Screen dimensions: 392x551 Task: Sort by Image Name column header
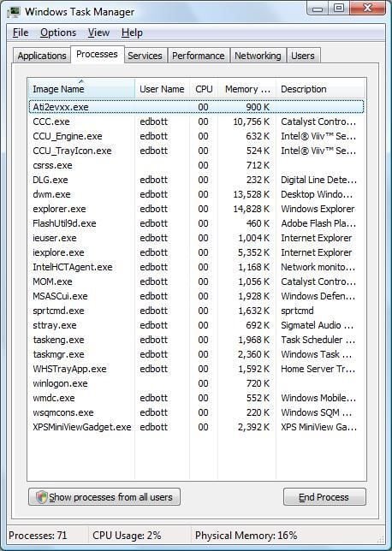(81, 89)
